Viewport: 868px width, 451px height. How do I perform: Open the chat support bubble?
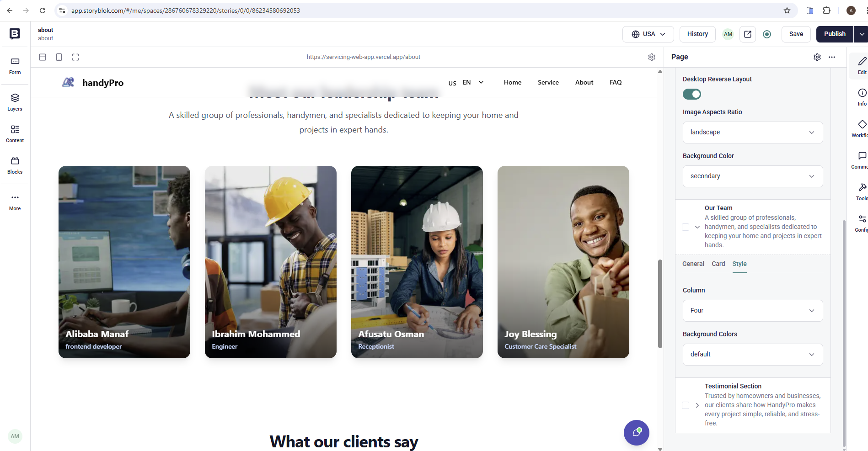[636, 432]
